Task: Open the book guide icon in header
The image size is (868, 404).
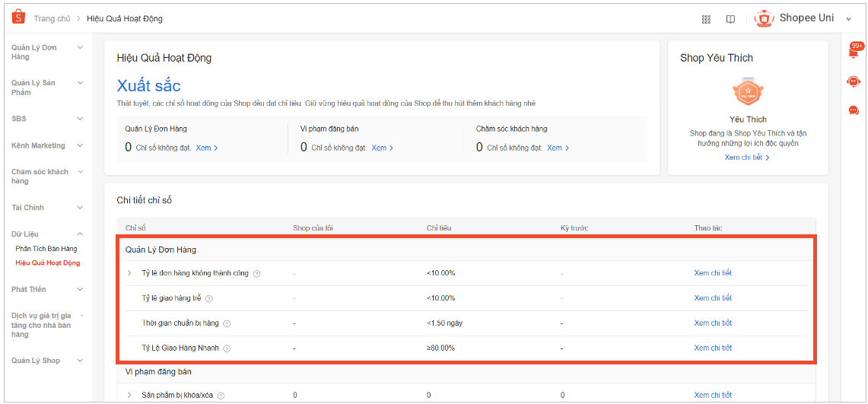Action: pos(730,19)
